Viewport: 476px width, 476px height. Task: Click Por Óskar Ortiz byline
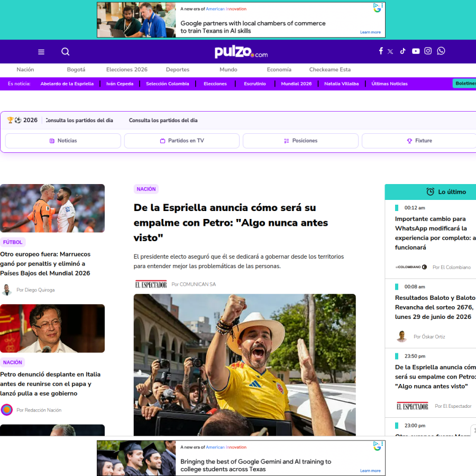pyautogui.click(x=429, y=337)
